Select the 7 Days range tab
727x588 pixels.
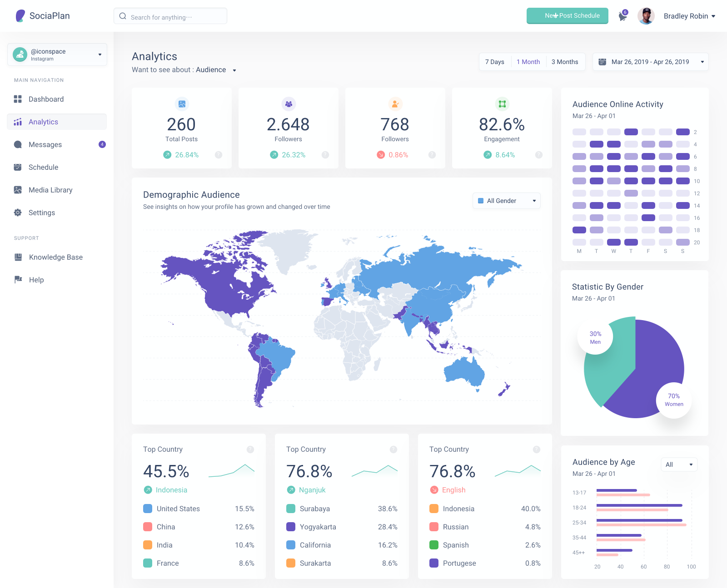point(494,62)
